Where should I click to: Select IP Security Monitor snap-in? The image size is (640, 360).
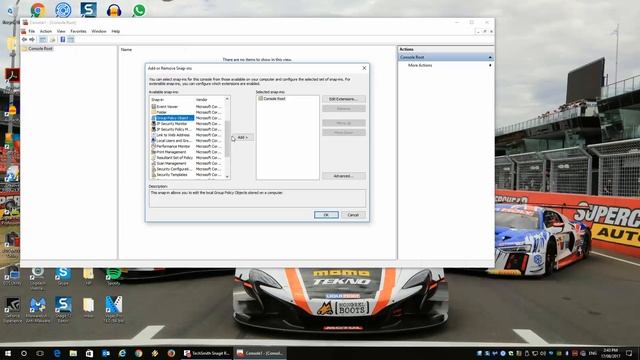[187, 124]
